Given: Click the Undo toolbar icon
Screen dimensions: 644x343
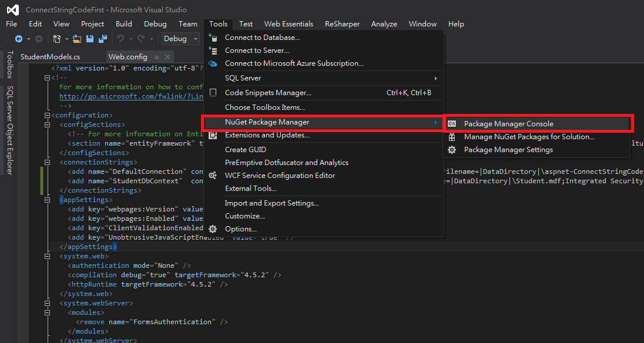Looking at the screenshot, I should click(120, 39).
